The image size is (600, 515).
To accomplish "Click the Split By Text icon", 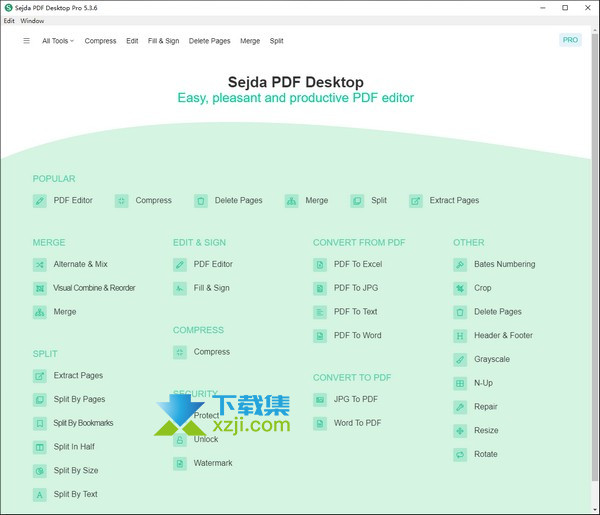I will click(x=39, y=495).
